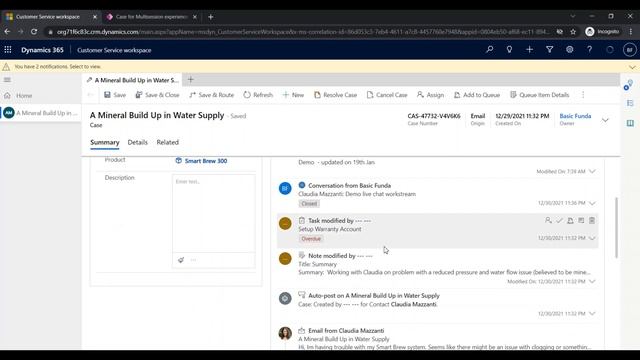The image size is (640, 360).
Task: Open the Smart Brew 300 product link
Action: point(206,161)
